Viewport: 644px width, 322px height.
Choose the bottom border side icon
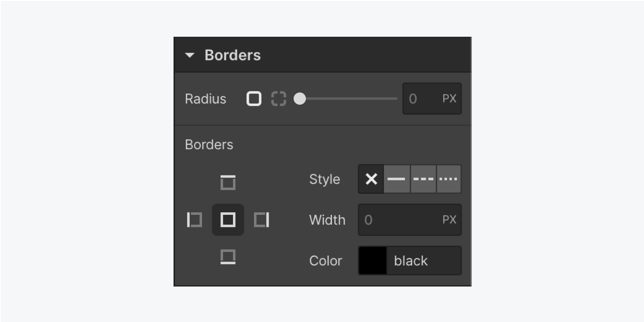pos(228,257)
